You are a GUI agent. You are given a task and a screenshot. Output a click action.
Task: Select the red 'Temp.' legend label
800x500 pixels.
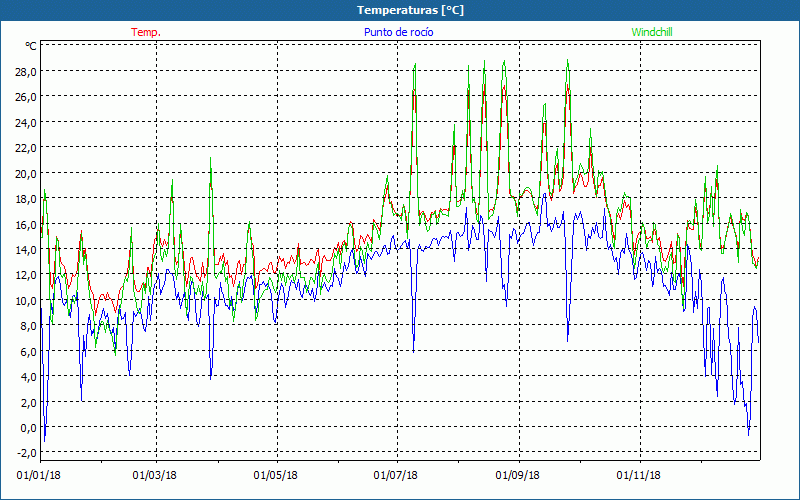point(146,32)
